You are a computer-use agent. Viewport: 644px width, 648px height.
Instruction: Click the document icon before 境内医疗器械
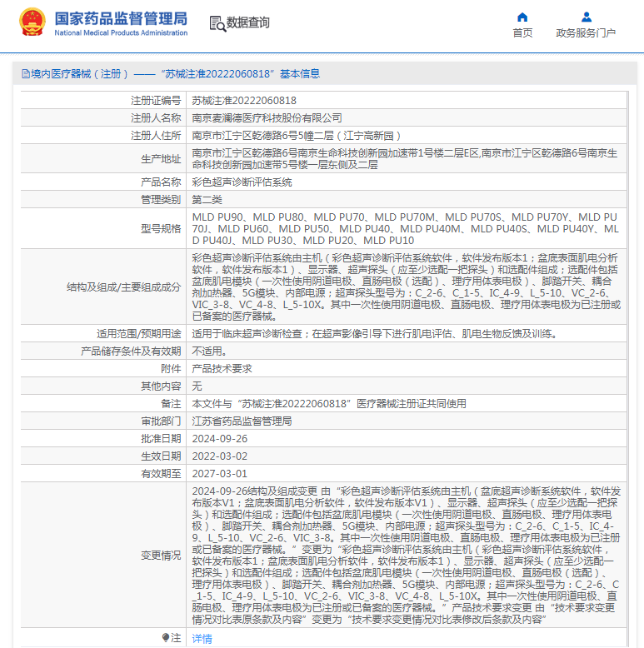26,74
